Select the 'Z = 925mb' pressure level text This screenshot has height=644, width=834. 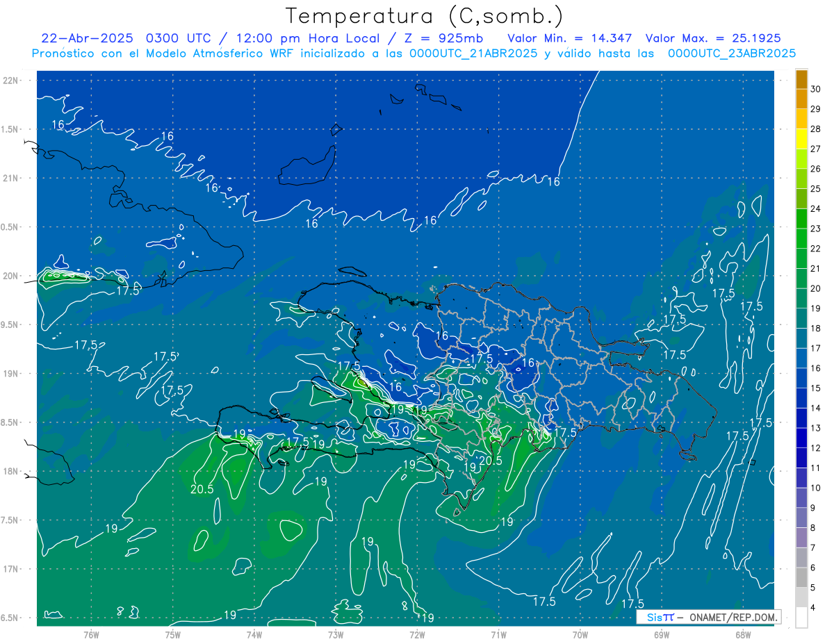coord(445,38)
